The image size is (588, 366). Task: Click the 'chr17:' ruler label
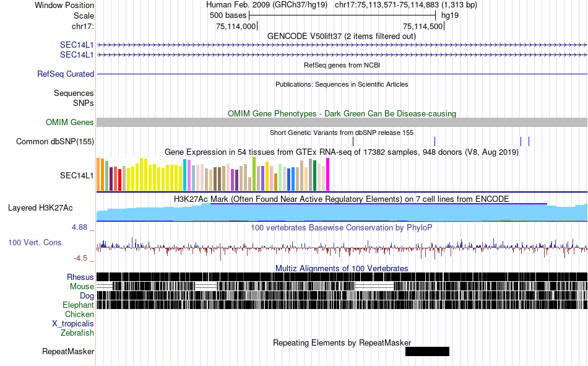83,26
